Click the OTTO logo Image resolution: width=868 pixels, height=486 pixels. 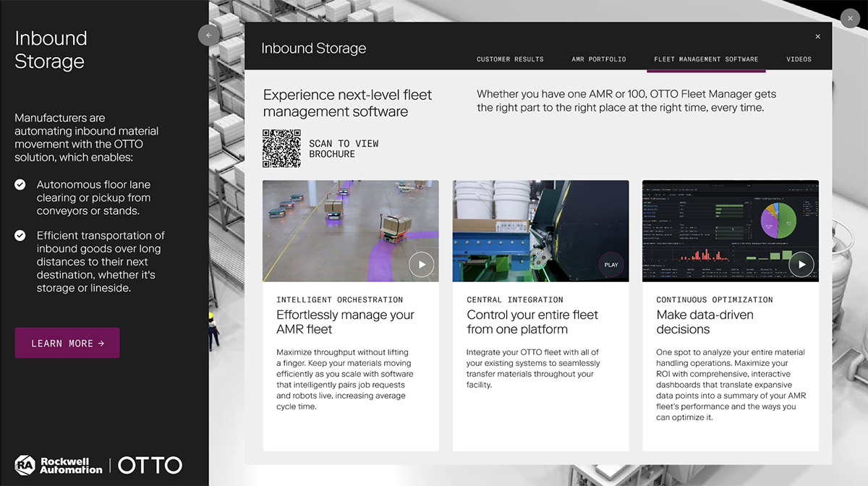click(x=150, y=465)
